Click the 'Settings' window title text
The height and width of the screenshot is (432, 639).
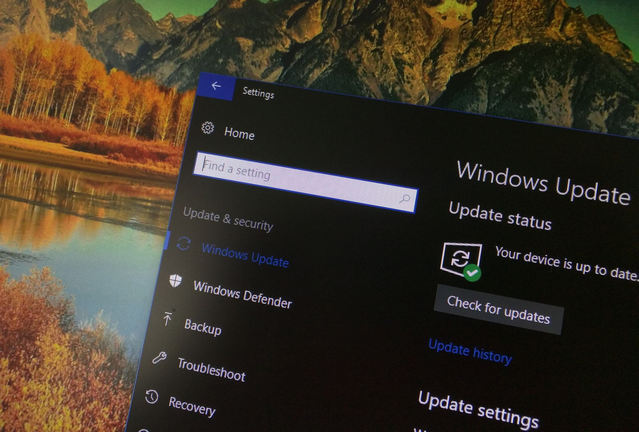coord(258,93)
